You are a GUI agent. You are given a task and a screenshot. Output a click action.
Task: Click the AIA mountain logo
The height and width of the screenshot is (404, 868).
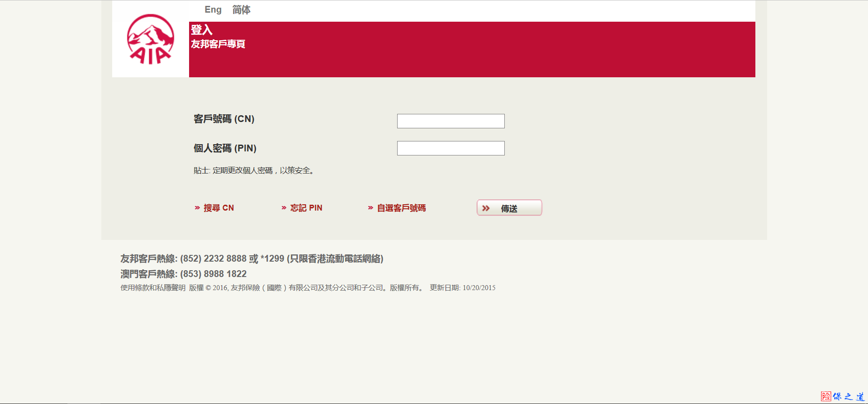(x=151, y=39)
